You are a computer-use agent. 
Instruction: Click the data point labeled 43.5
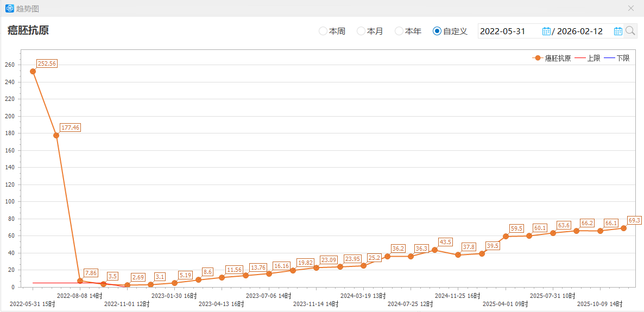click(x=434, y=250)
